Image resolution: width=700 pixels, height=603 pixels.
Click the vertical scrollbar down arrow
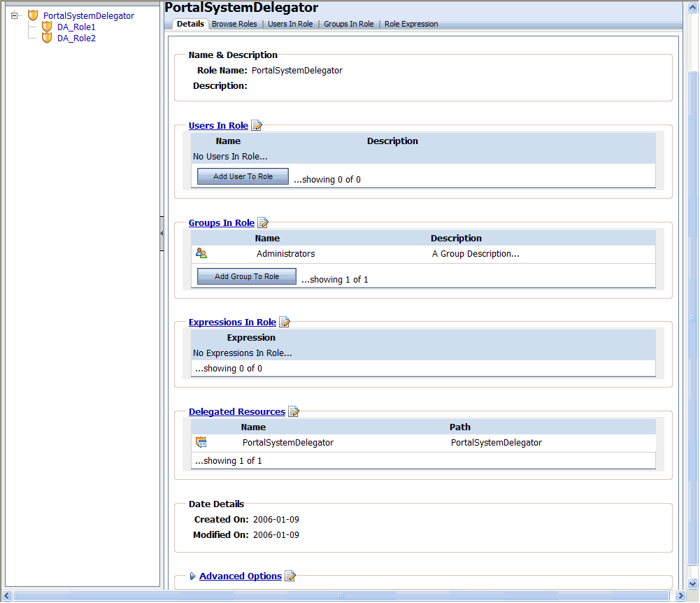click(693, 583)
